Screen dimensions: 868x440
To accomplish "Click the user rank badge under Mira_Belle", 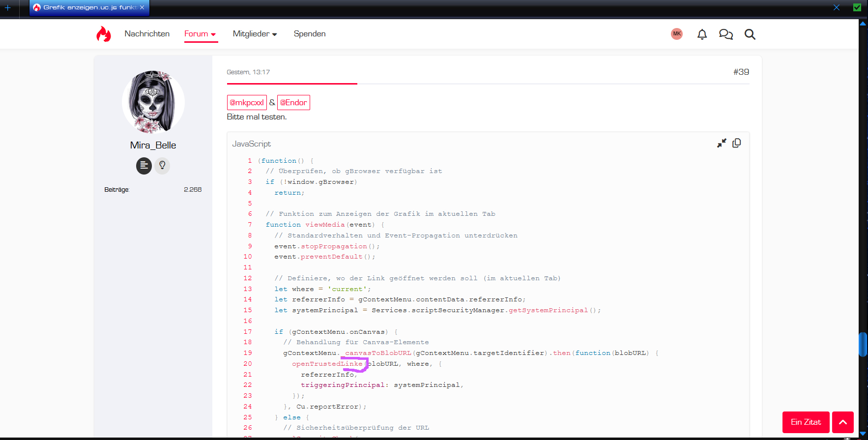I will point(144,166).
